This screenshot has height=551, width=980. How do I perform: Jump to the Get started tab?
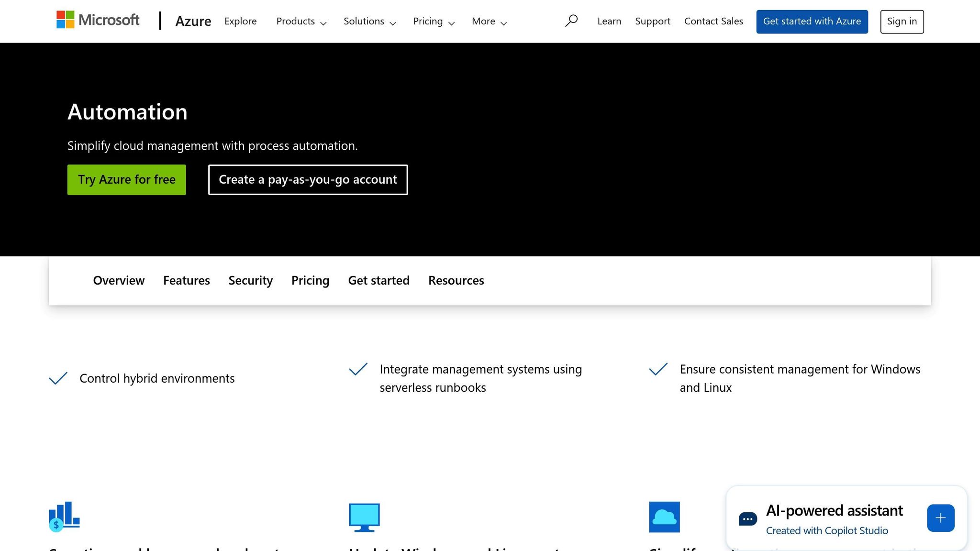pos(379,280)
